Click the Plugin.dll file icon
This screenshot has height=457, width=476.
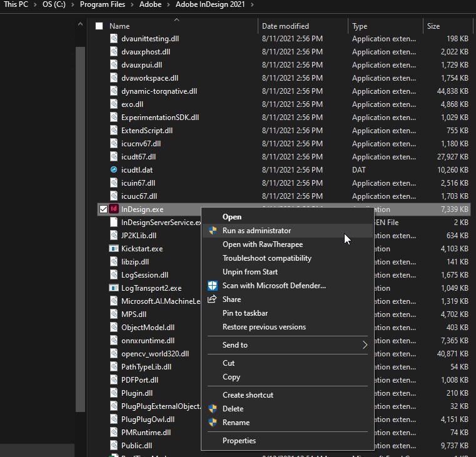[114, 393]
